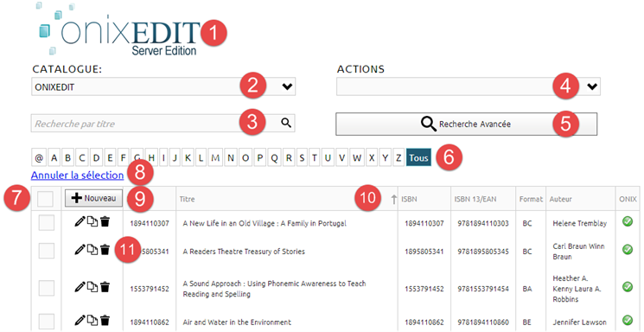The height and width of the screenshot is (332, 644).
Task: Filter titles starting with P
Action: (x=259, y=158)
